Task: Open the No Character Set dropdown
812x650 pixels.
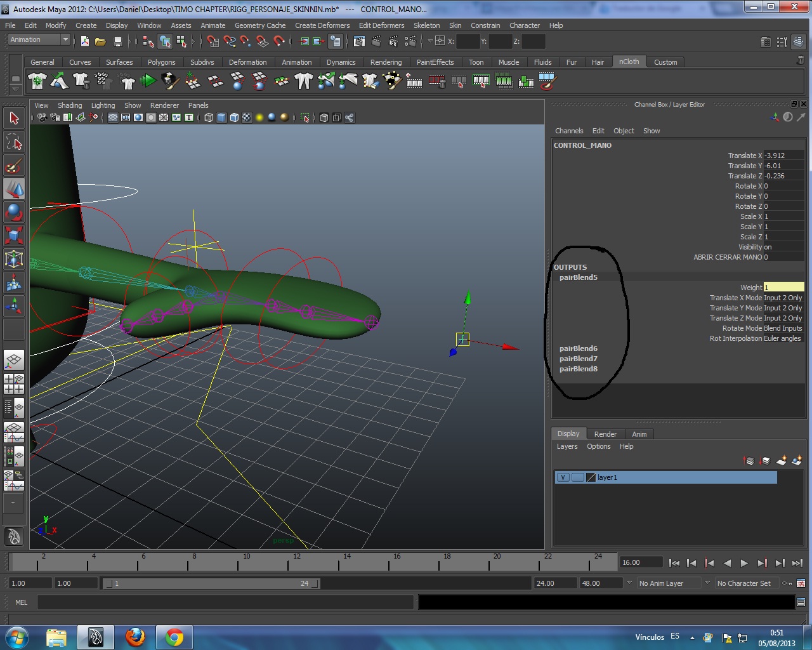Action: [x=745, y=583]
